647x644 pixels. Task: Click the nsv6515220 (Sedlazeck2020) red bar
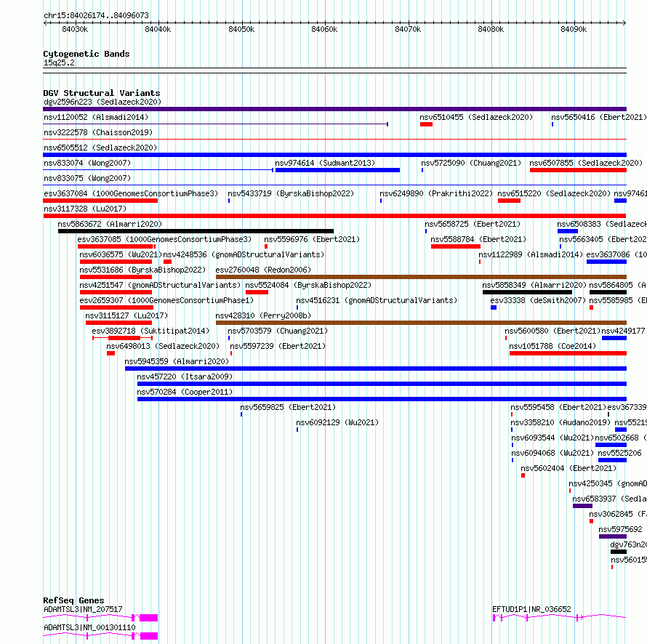[x=509, y=201]
